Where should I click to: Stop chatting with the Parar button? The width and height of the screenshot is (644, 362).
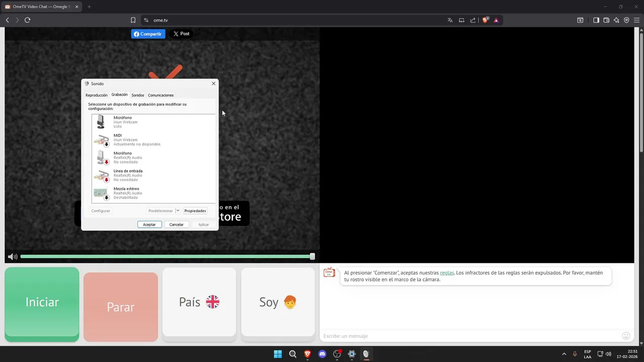121,307
